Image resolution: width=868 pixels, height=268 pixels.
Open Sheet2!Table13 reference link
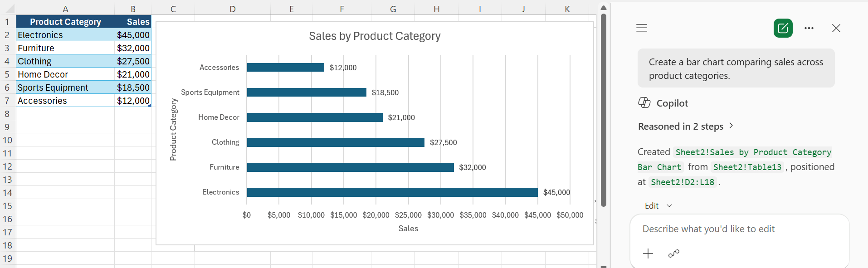click(x=747, y=167)
